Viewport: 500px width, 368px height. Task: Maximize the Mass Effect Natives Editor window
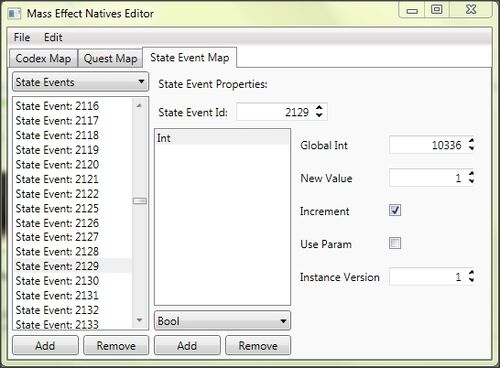point(437,10)
